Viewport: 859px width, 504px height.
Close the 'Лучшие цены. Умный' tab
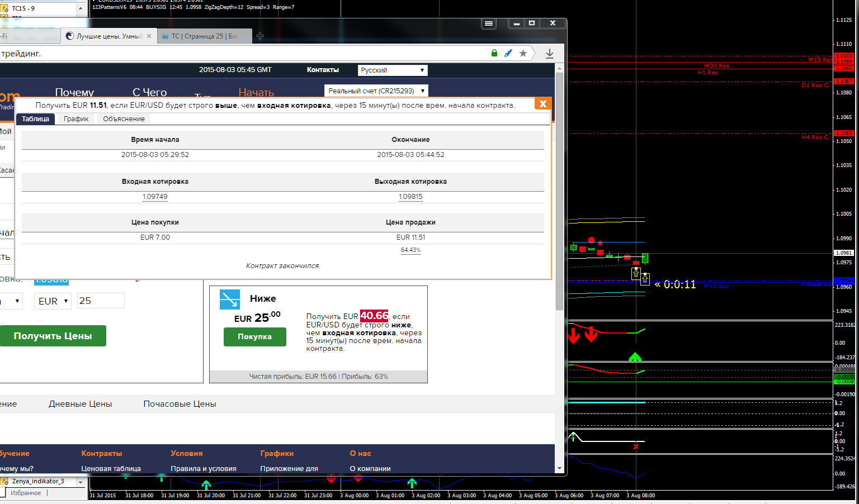149,36
